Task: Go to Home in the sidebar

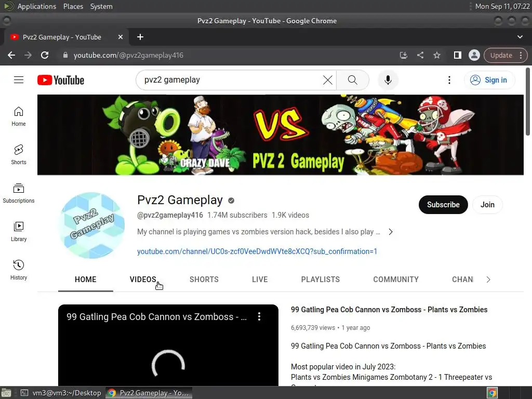Action: coord(19,116)
